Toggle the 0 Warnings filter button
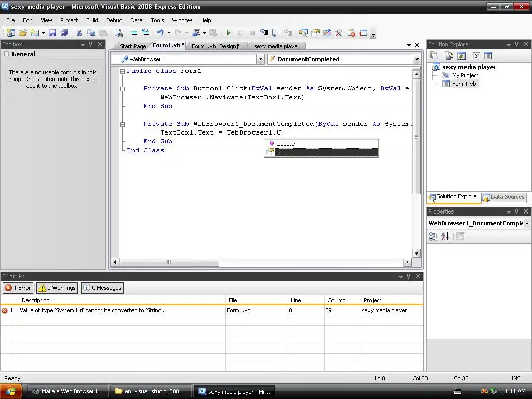 click(x=57, y=288)
